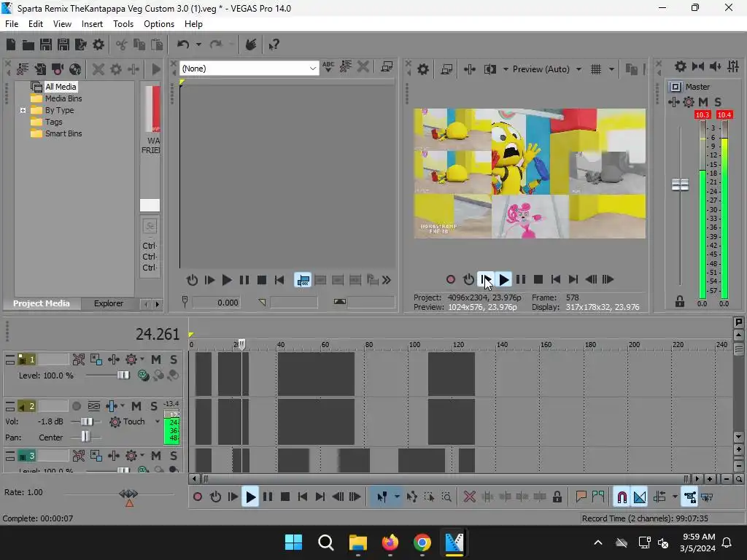The image size is (747, 560).
Task: Open track 1 Track FX icon
Action: 113,359
